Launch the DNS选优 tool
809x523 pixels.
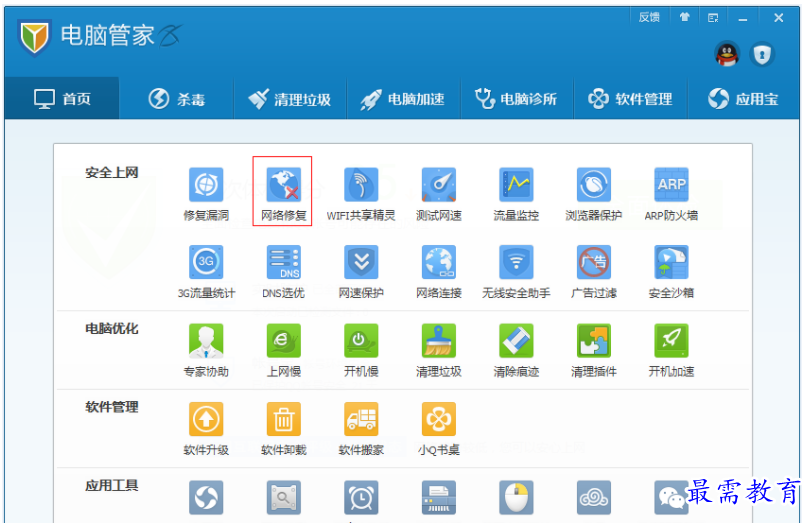pyautogui.click(x=283, y=272)
